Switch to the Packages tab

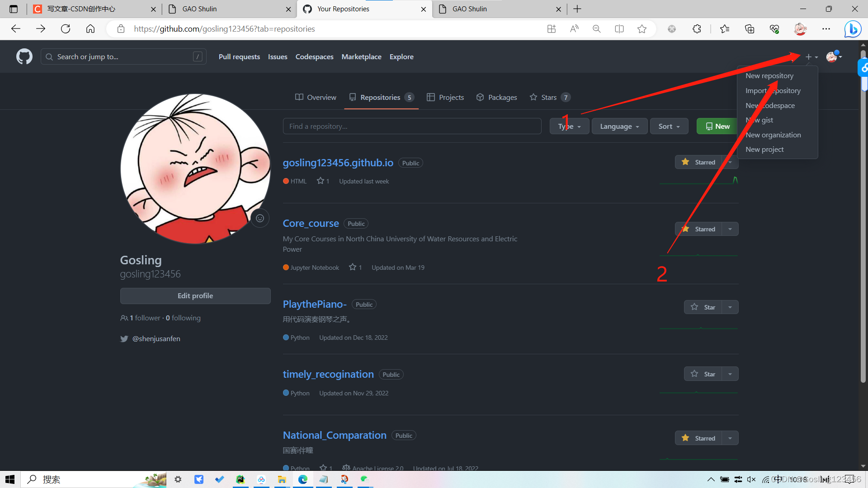click(x=496, y=97)
